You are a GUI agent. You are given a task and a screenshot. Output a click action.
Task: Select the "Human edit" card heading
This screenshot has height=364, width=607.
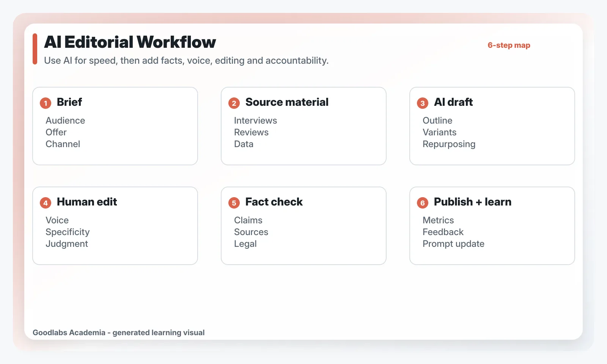87,202
